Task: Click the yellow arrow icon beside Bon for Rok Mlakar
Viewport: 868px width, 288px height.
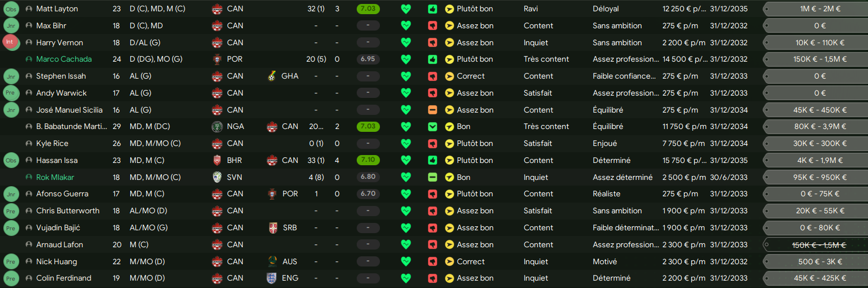Action: [x=450, y=177]
